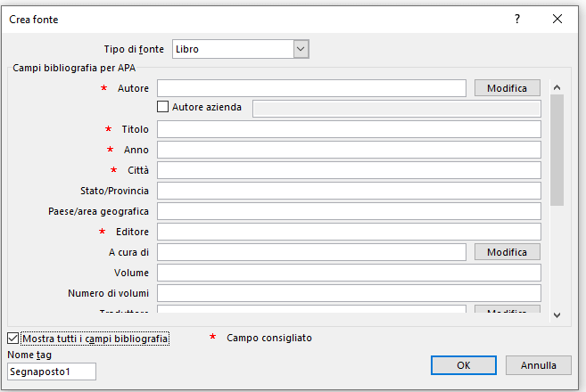586x392 pixels.
Task: Click the Nome tag field Segnaposto1
Action: point(51,372)
